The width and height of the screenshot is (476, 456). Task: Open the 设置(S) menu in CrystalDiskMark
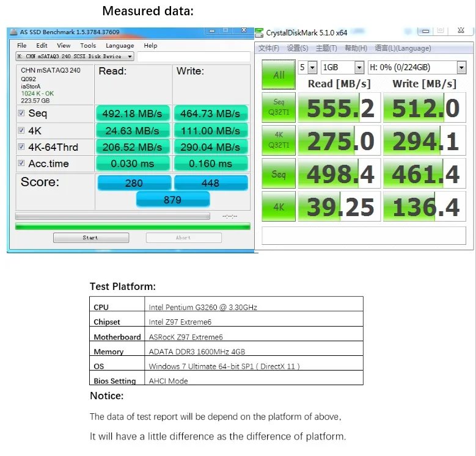(x=298, y=48)
